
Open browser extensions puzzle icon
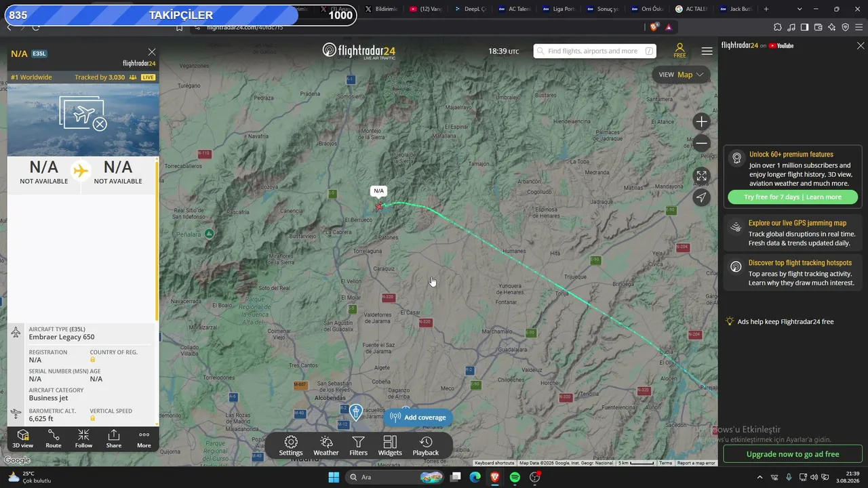pyautogui.click(x=778, y=27)
